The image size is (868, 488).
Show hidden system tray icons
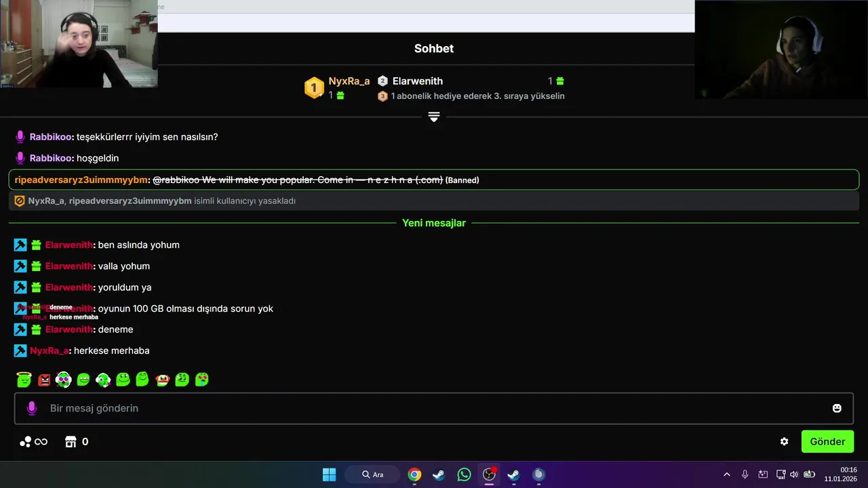(727, 474)
